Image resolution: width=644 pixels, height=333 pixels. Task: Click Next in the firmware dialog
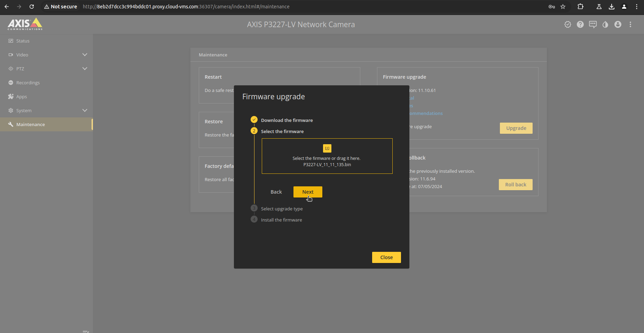308,192
